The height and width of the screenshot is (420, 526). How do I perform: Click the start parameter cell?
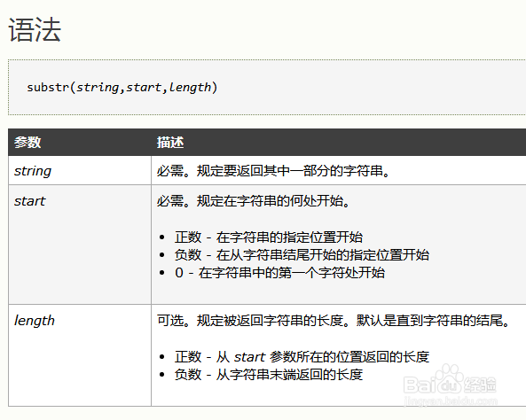80,245
